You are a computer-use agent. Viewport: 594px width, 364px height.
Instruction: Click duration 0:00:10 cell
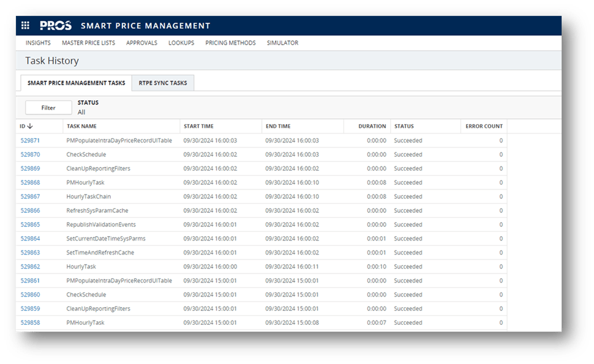click(377, 266)
